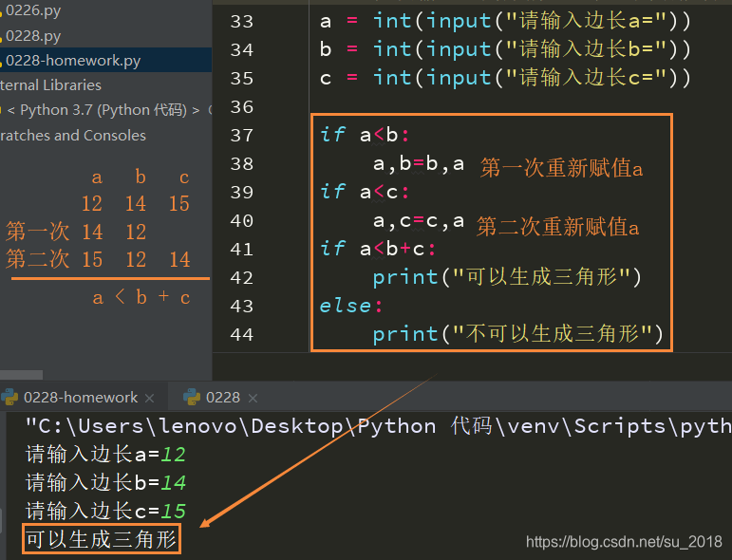Screen dimensions: 732x560
Task: Click the interpreter path in console output
Action: [378, 426]
